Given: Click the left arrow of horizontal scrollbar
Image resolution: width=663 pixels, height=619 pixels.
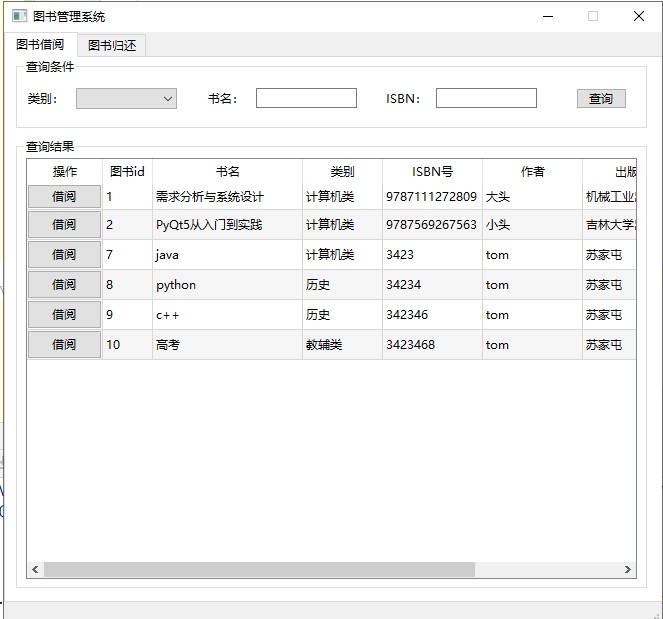Looking at the screenshot, I should (x=35, y=569).
